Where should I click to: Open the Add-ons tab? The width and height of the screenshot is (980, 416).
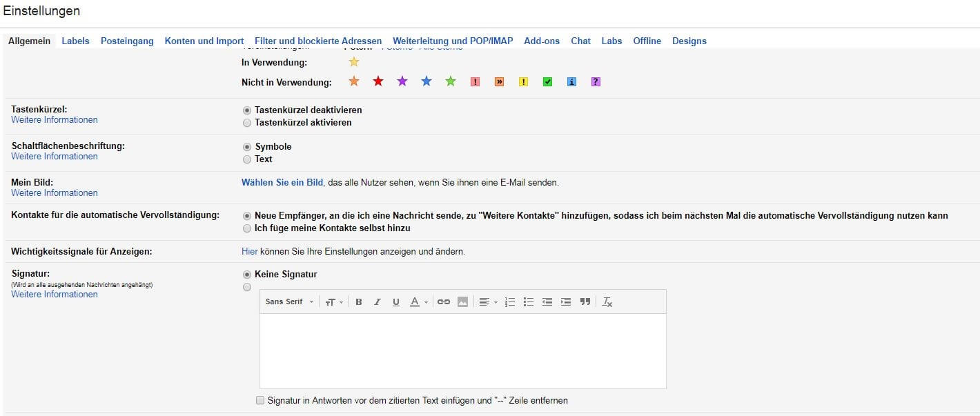click(542, 41)
